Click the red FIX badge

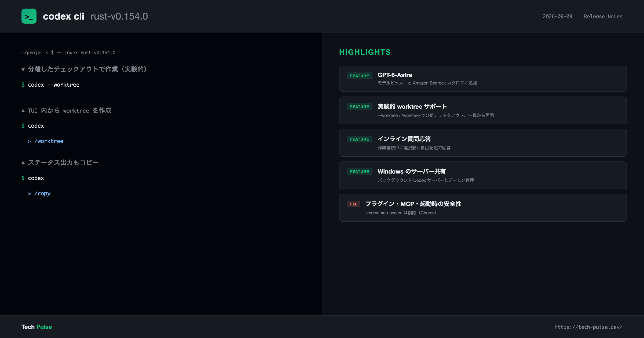(x=353, y=204)
